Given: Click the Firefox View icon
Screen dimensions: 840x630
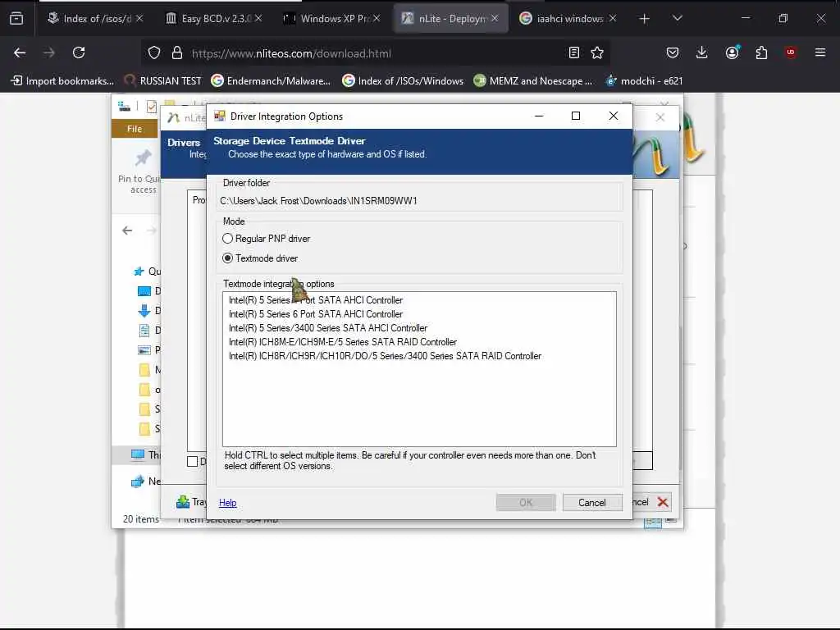Looking at the screenshot, I should (16, 18).
